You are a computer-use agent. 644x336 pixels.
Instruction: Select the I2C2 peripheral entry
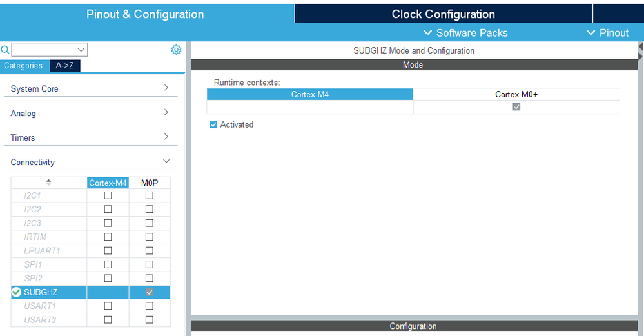pos(32,209)
